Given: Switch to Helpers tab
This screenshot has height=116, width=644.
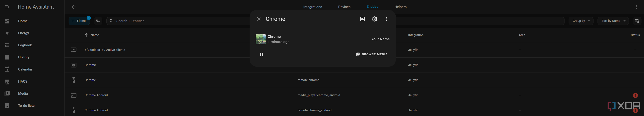Looking at the screenshot, I should click(x=400, y=7).
